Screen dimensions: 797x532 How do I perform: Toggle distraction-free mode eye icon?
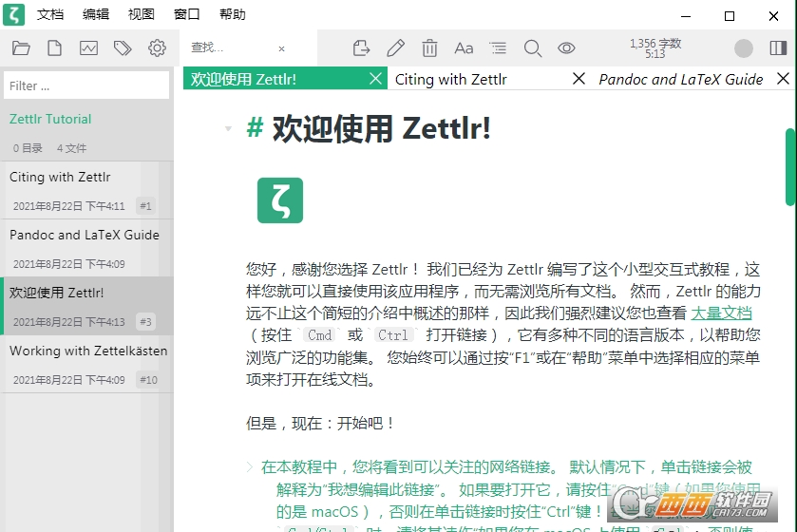(566, 48)
